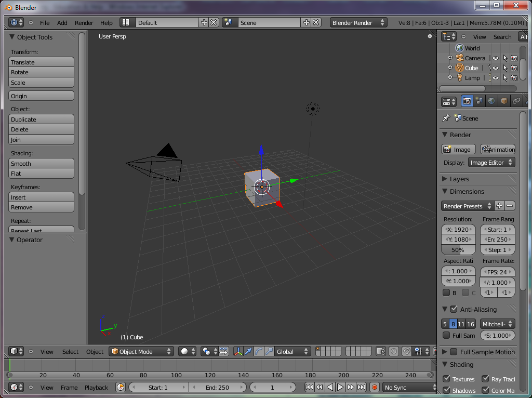Open the File menu

click(x=45, y=23)
